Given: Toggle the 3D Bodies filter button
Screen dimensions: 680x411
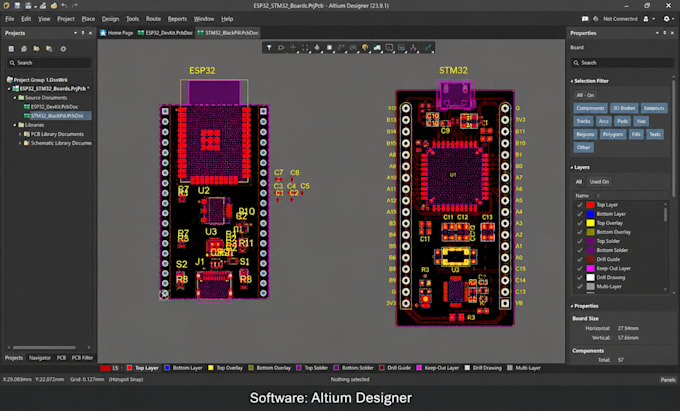Looking at the screenshot, I should (624, 108).
